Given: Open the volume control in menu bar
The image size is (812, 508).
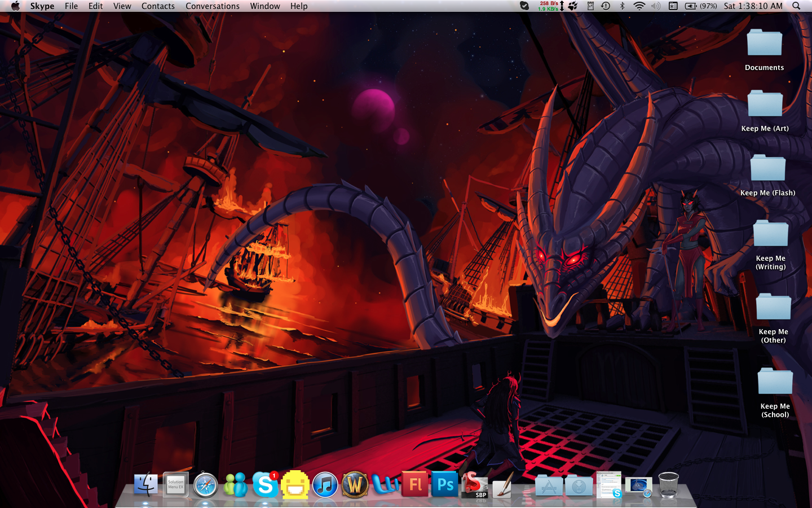Looking at the screenshot, I should click(x=656, y=6).
